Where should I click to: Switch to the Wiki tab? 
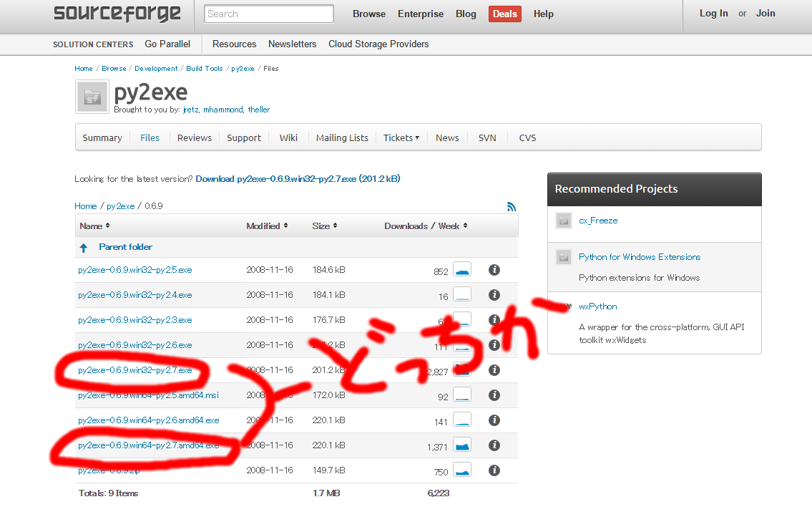[288, 138]
